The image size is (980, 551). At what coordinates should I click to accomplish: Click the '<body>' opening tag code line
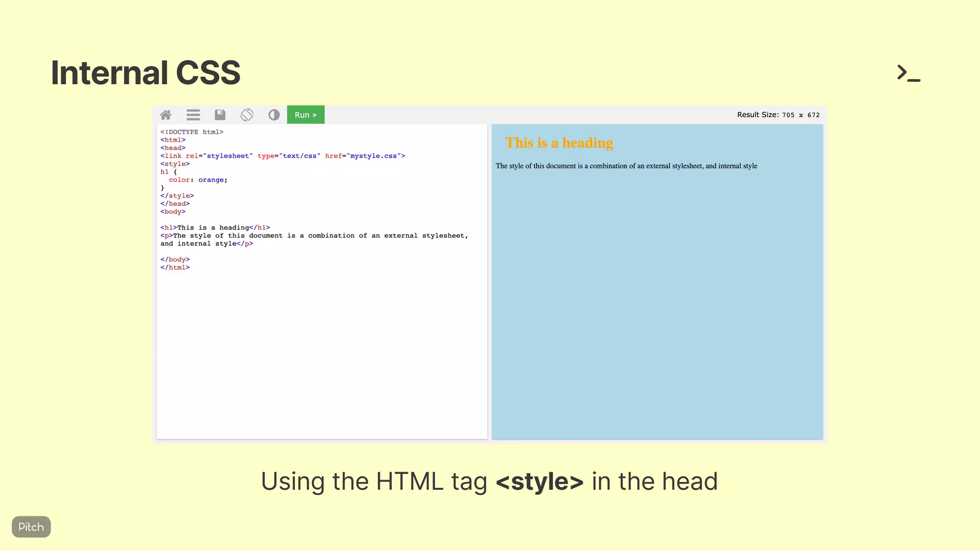pyautogui.click(x=173, y=212)
